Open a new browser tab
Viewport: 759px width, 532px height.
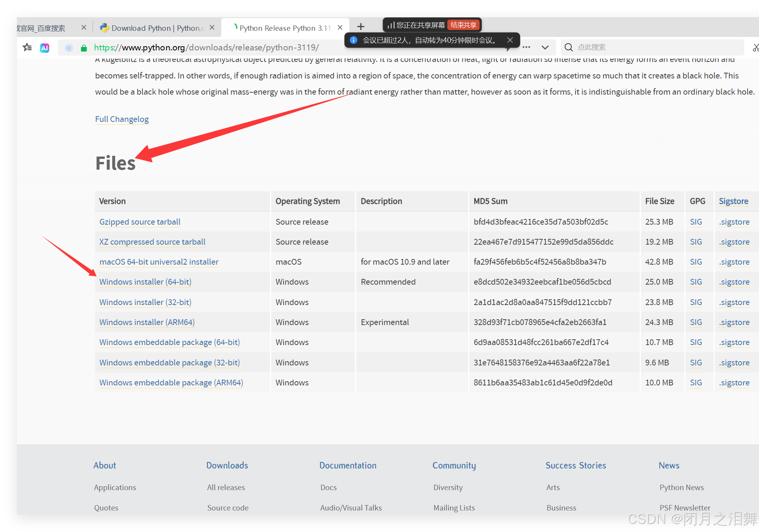[x=360, y=27]
